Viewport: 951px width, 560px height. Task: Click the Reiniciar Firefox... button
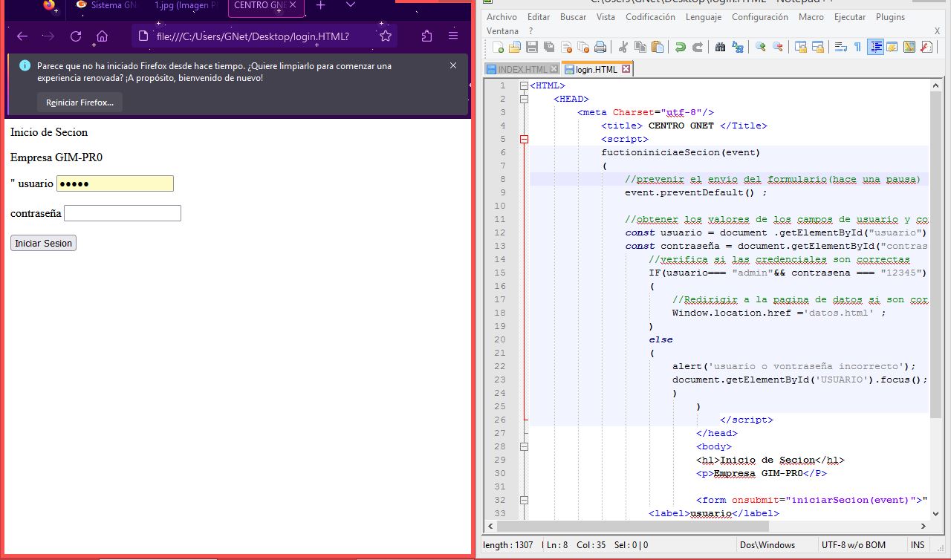[x=79, y=102]
